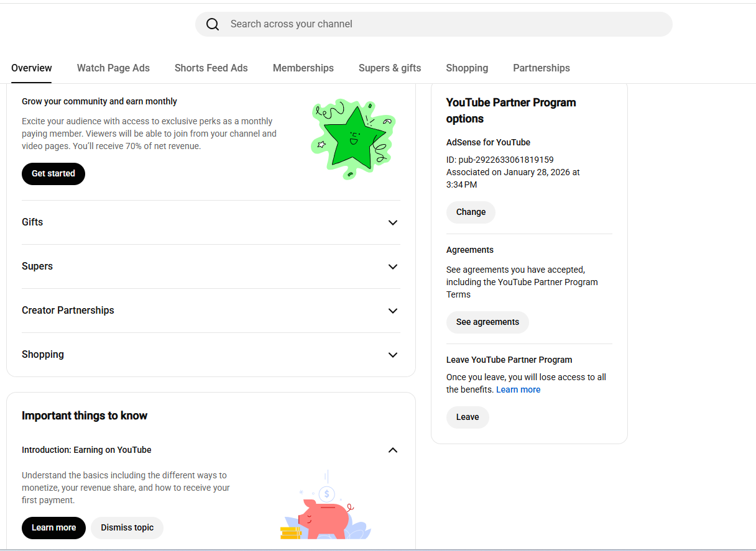Change the AdSense for YouTube account
756x551 pixels.
[x=471, y=212]
